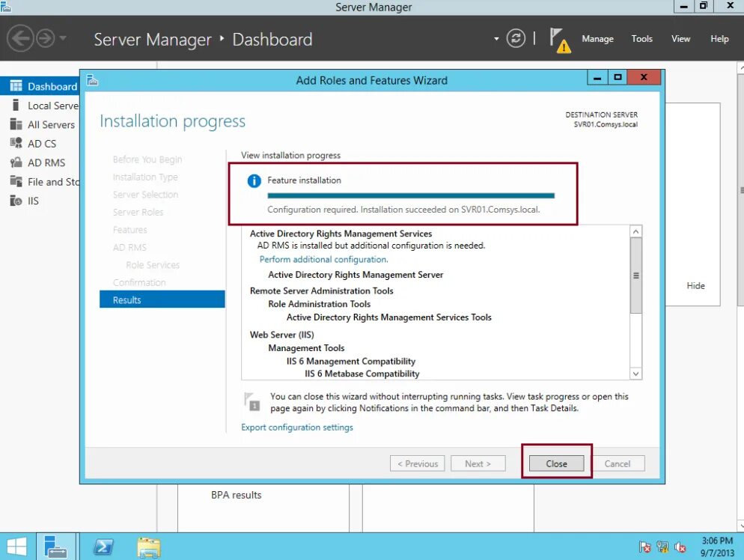
Task: Click the Previous button in the wizard
Action: tap(417, 463)
